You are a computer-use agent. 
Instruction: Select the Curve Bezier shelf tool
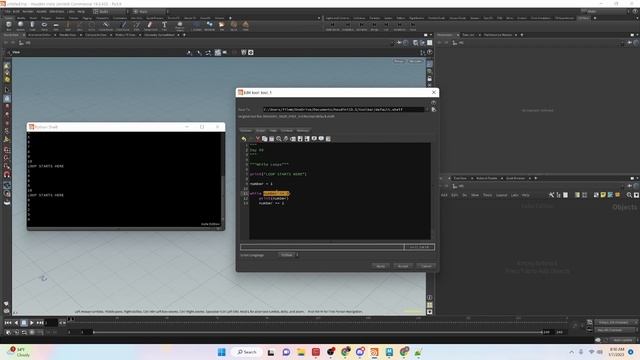[106, 26]
